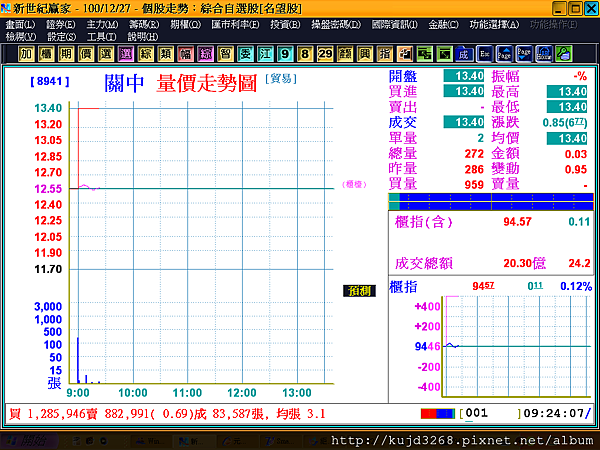Click the 智 toolbar icon

coord(225,54)
